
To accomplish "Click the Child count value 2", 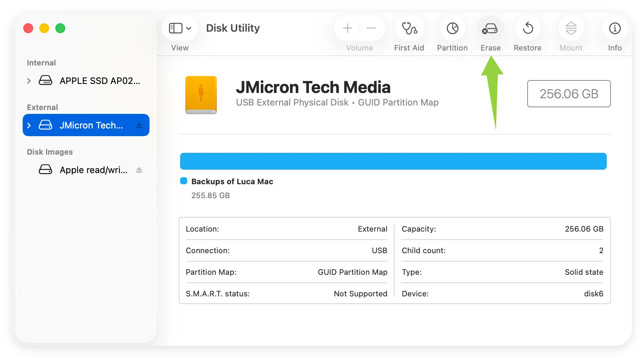I will tap(601, 250).
